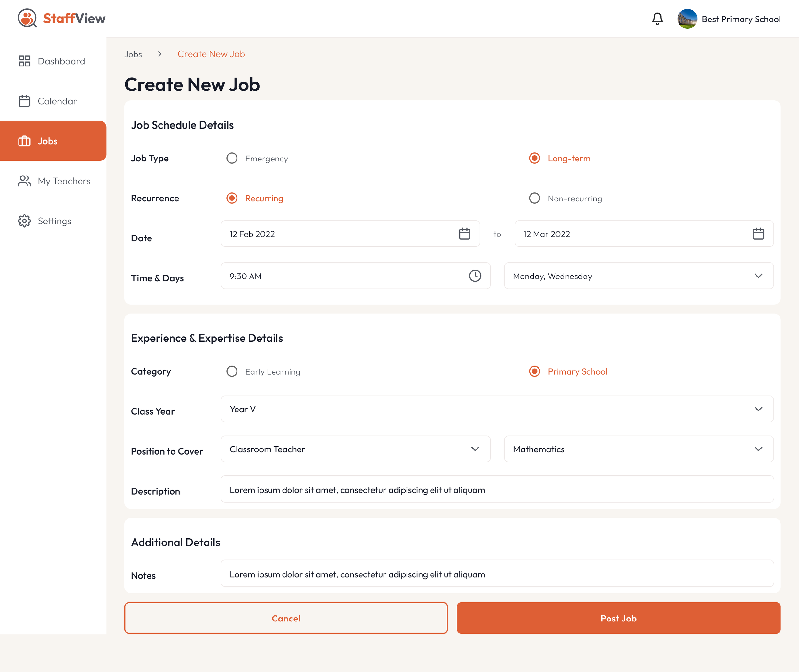Open the clock picker for 9:30 AM time
This screenshot has width=799, height=672.
pos(475,276)
